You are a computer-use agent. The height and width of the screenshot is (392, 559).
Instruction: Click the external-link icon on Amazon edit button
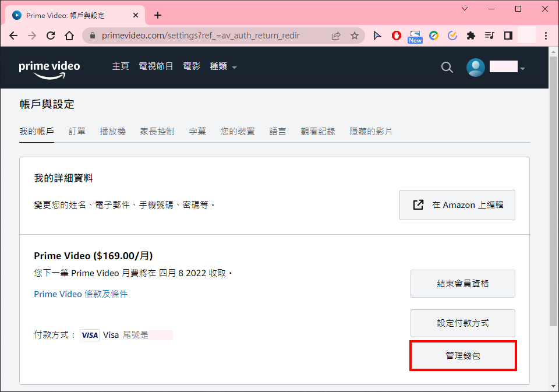418,205
